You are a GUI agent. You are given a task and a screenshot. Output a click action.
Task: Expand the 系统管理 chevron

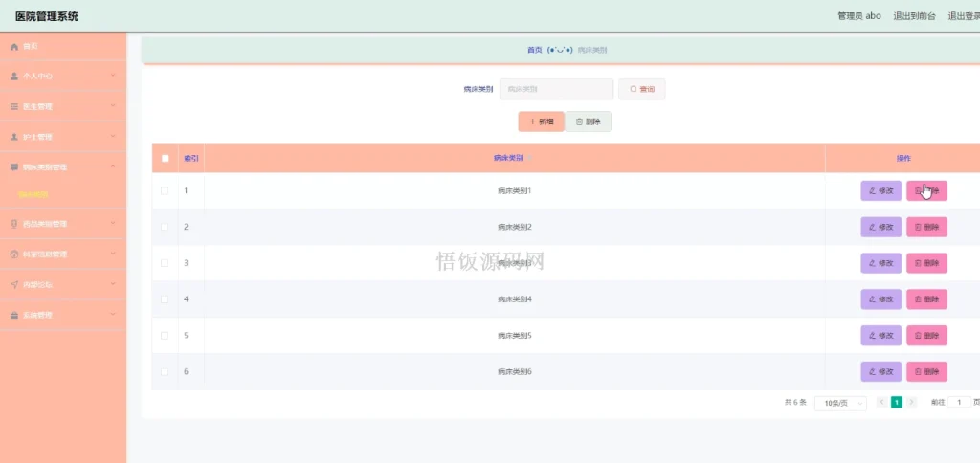pos(113,315)
